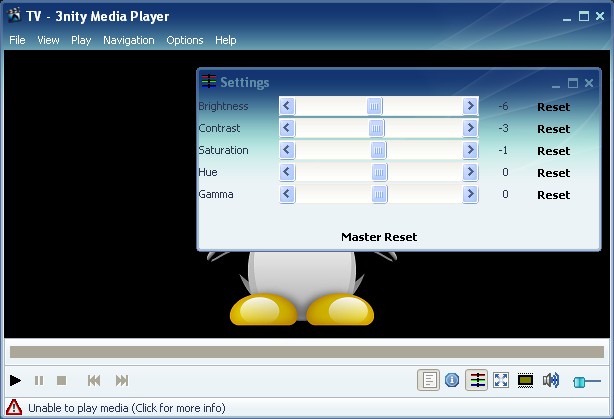Close the 3nity Media Player window
The image size is (614, 419).
600,16
